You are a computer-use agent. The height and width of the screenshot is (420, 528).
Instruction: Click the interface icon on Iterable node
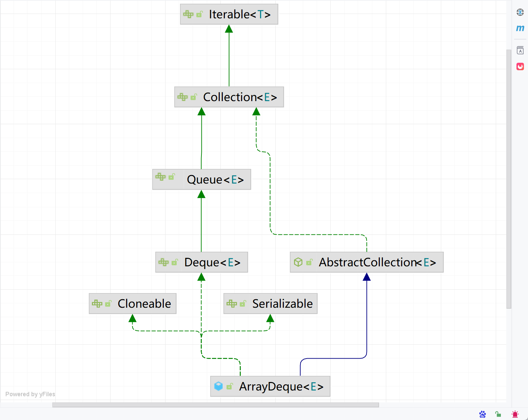[x=188, y=14]
